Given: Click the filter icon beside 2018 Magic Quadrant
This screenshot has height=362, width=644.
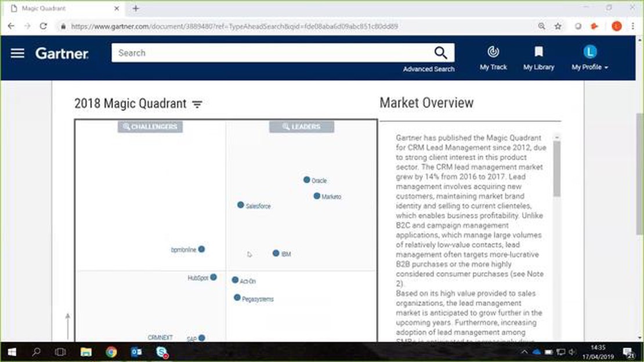Looking at the screenshot, I should click(x=197, y=104).
